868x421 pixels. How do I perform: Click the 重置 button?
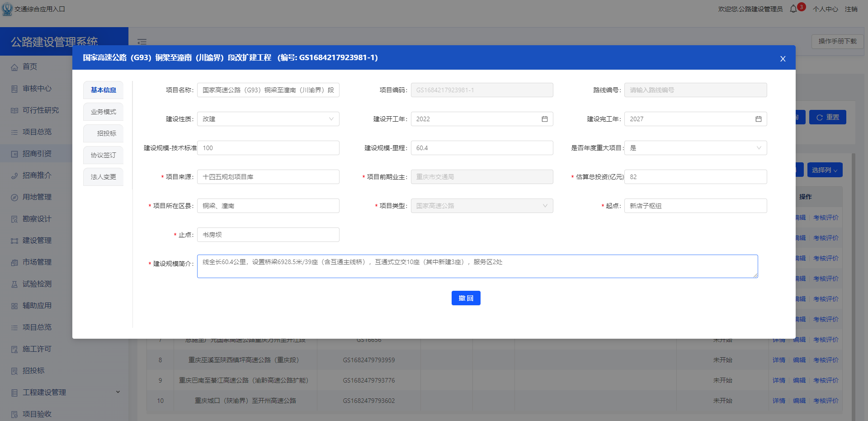coord(828,117)
